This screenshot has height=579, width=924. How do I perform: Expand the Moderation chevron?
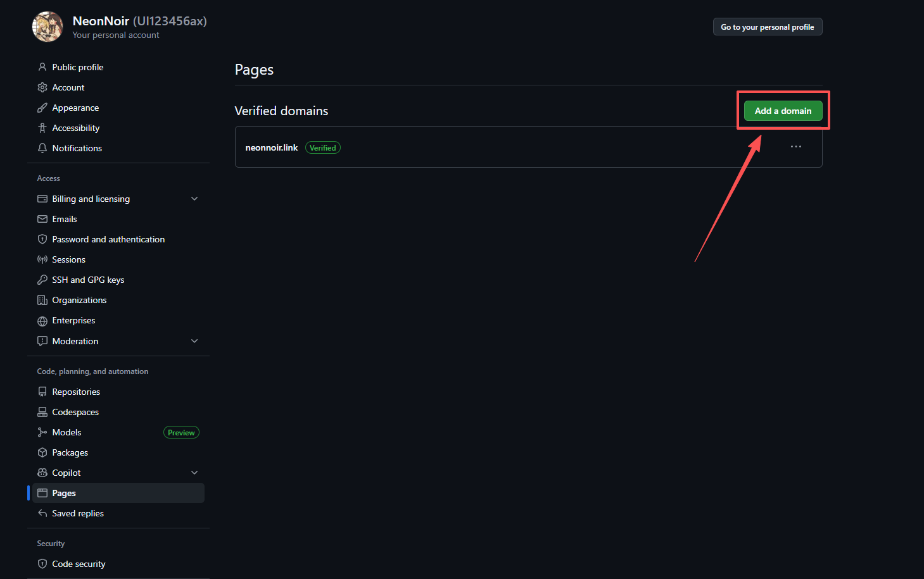click(x=194, y=341)
